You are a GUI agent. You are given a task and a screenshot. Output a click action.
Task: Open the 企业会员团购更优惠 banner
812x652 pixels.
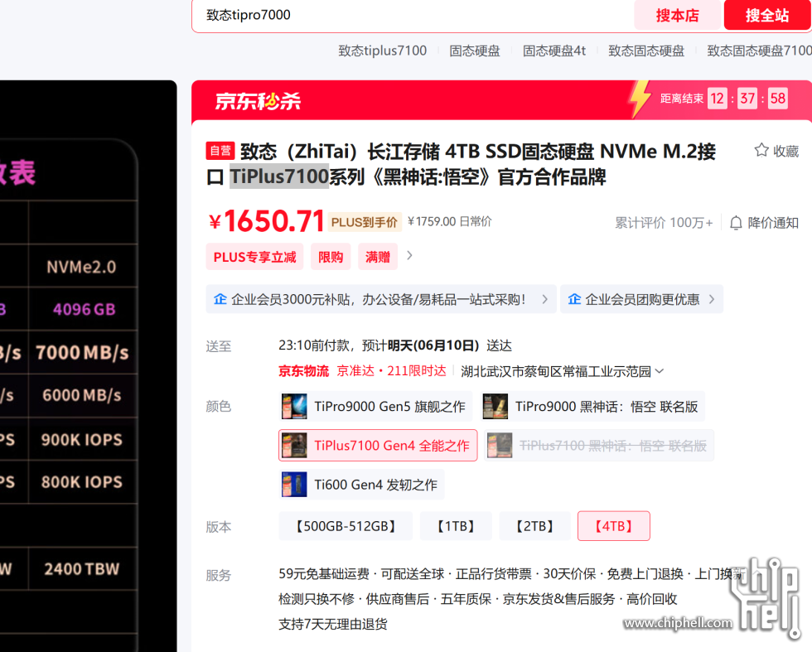click(x=641, y=299)
